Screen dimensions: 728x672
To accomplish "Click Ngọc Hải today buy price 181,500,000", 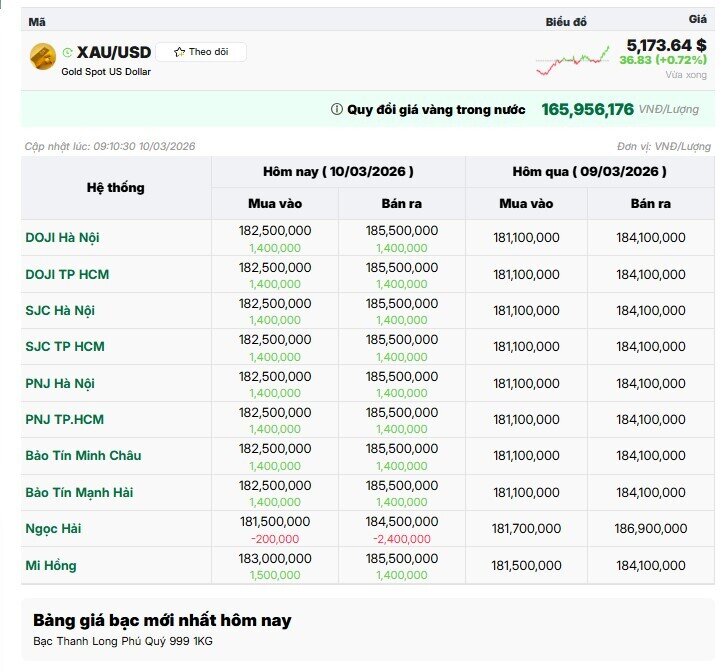I will (x=275, y=522).
